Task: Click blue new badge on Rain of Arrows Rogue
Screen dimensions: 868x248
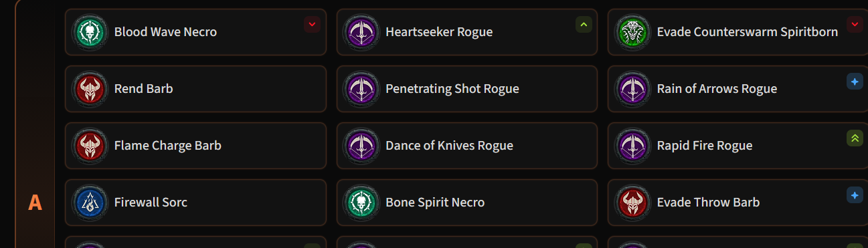Action: [855, 82]
